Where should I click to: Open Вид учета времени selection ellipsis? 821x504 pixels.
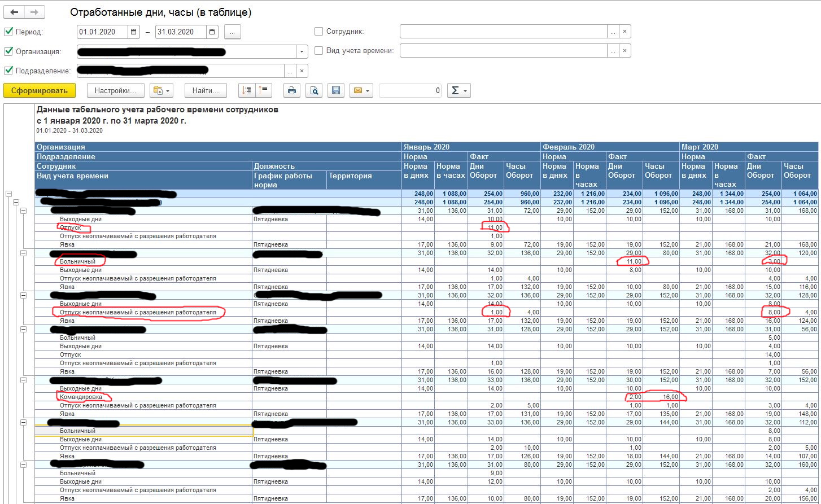tap(613, 51)
